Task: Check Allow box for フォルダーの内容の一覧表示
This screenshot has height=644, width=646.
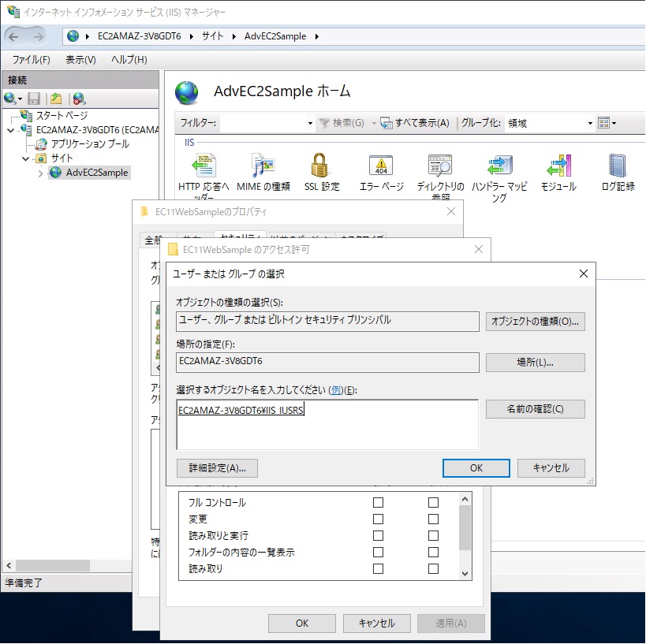Action: click(x=378, y=552)
